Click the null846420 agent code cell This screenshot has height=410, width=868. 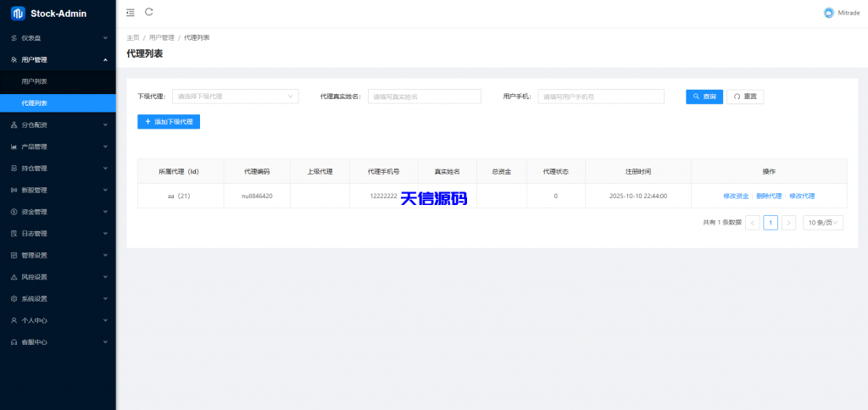(x=257, y=196)
